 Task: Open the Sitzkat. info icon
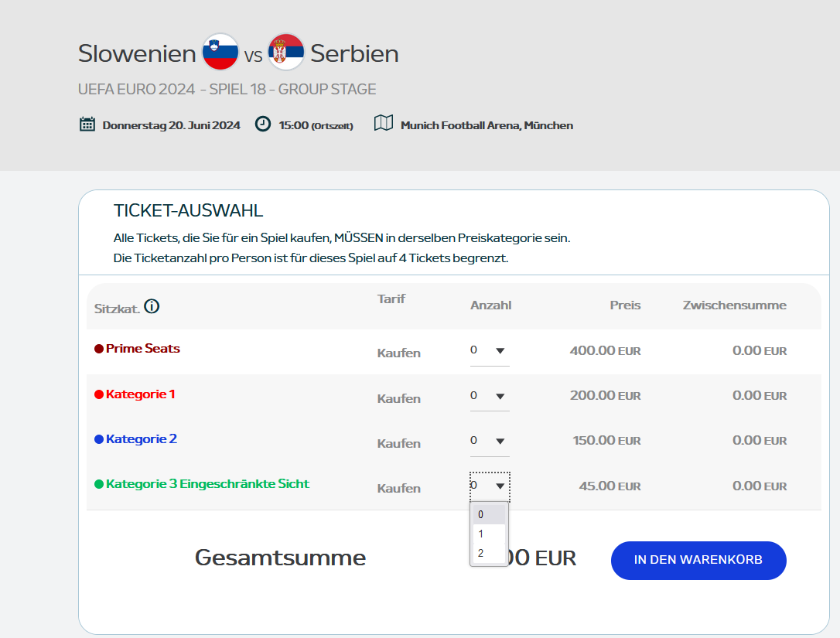pos(152,307)
